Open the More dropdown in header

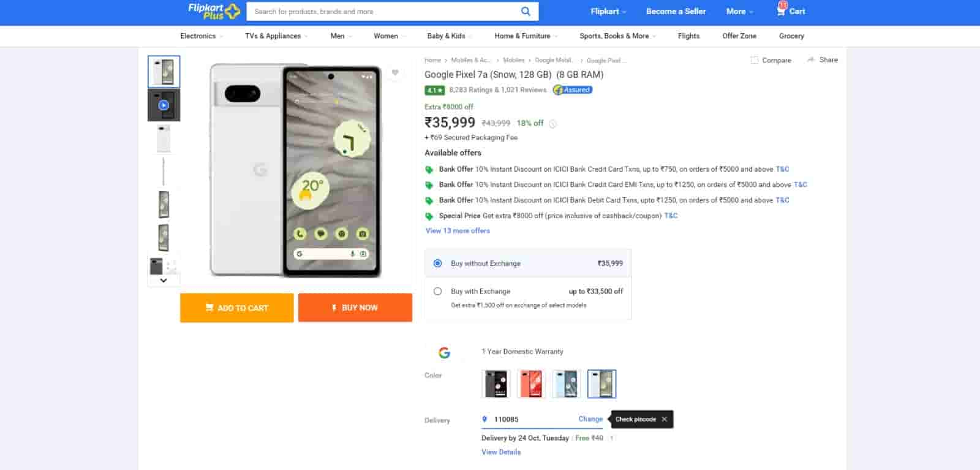pos(739,12)
